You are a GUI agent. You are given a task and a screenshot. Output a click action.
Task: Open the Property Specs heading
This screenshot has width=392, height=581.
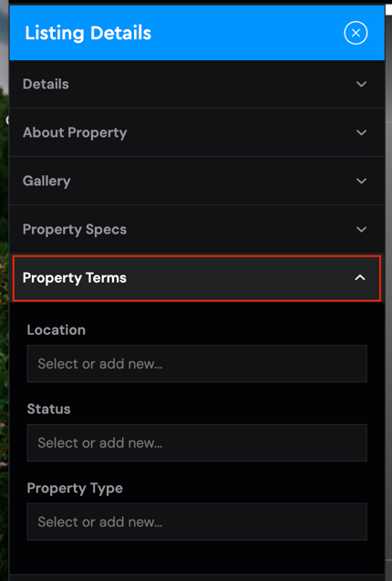[x=75, y=229]
